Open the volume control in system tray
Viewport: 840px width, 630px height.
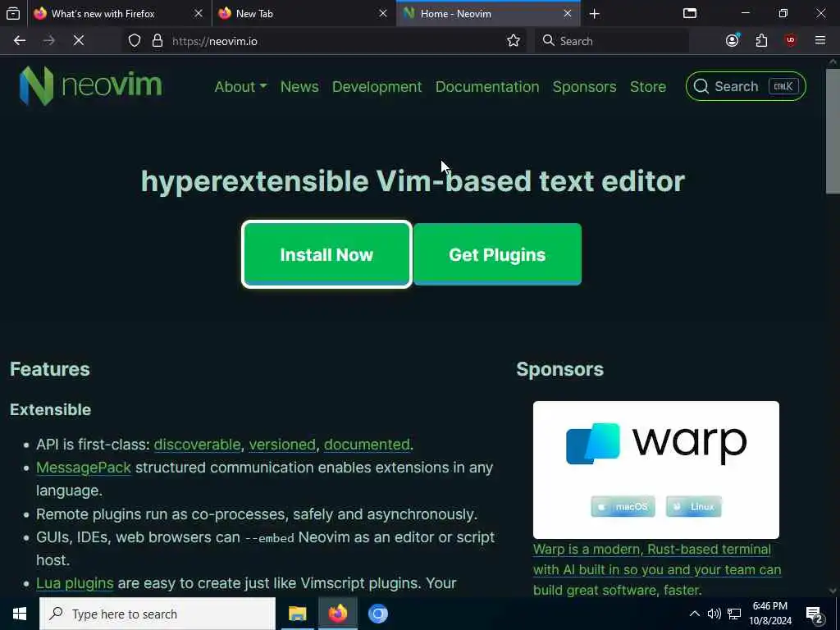click(x=714, y=614)
